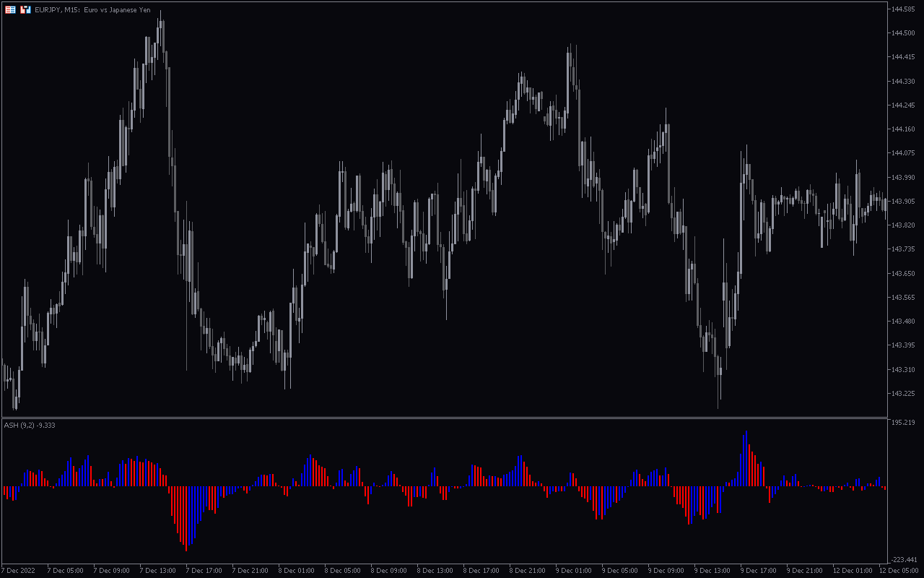The width and height of the screenshot is (924, 578).
Task: Click the 8 Dec 17:00 time label
Action: pyautogui.click(x=481, y=570)
